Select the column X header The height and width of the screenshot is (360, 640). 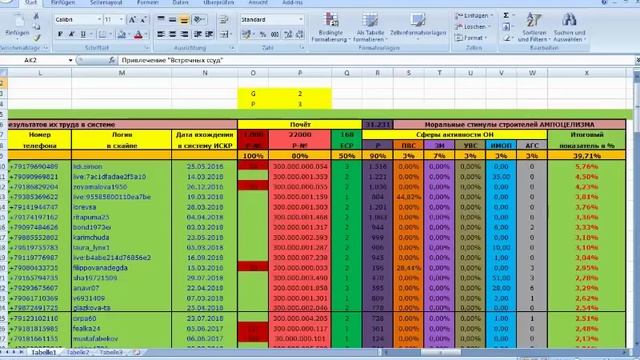pyautogui.click(x=587, y=73)
